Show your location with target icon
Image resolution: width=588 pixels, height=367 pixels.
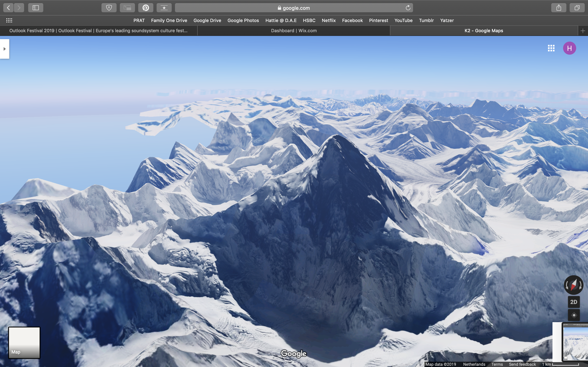pos(574,315)
